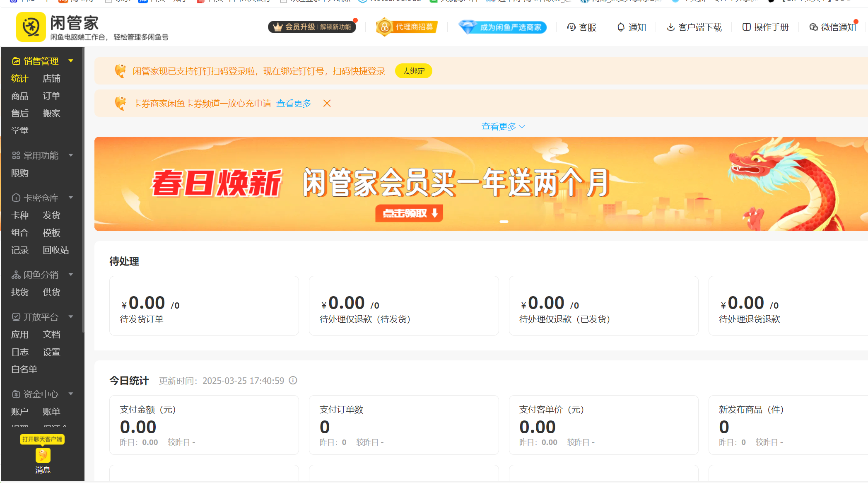Open 白名单 in the sidebar
The height and width of the screenshot is (483, 868).
tap(24, 369)
